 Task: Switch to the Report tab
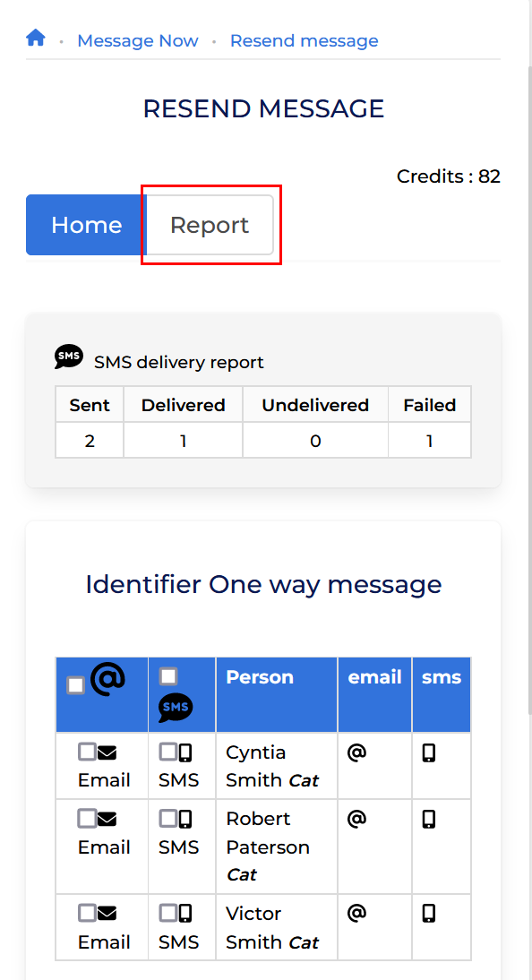click(210, 225)
